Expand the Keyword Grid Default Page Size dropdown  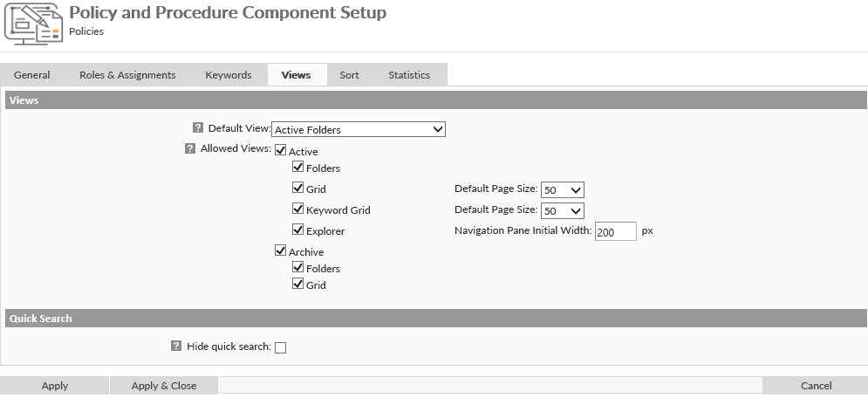(x=562, y=210)
